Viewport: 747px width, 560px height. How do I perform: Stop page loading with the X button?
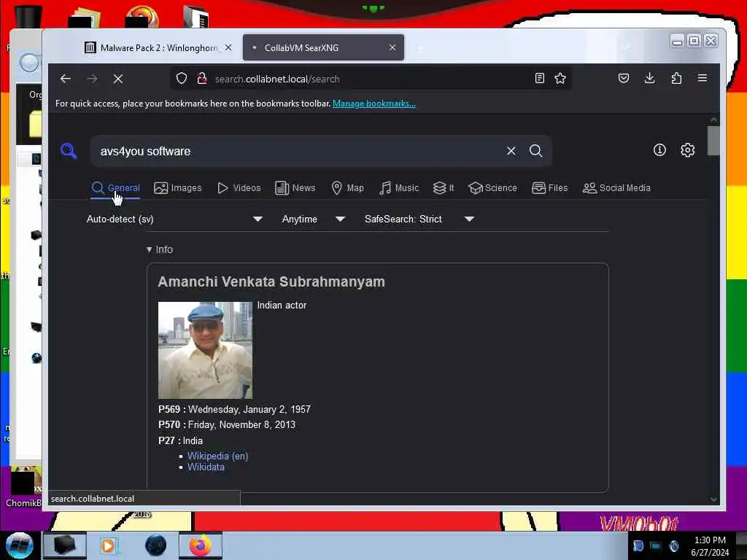(x=118, y=79)
